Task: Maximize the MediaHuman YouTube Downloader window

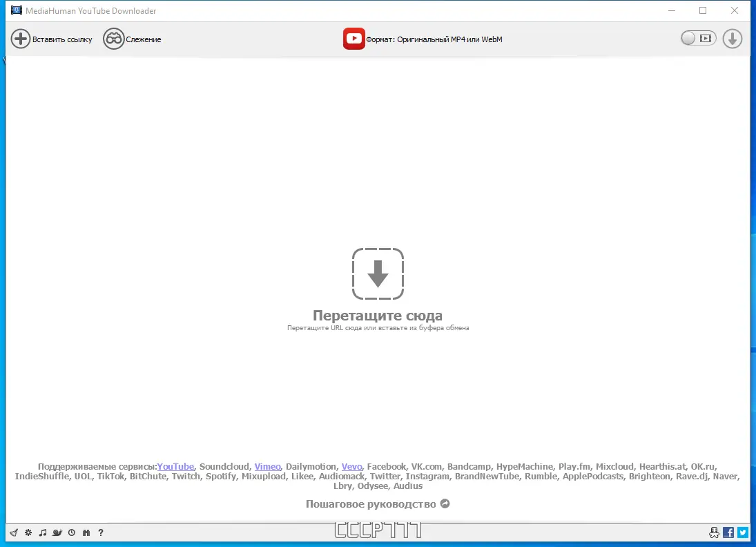Action: coord(703,10)
